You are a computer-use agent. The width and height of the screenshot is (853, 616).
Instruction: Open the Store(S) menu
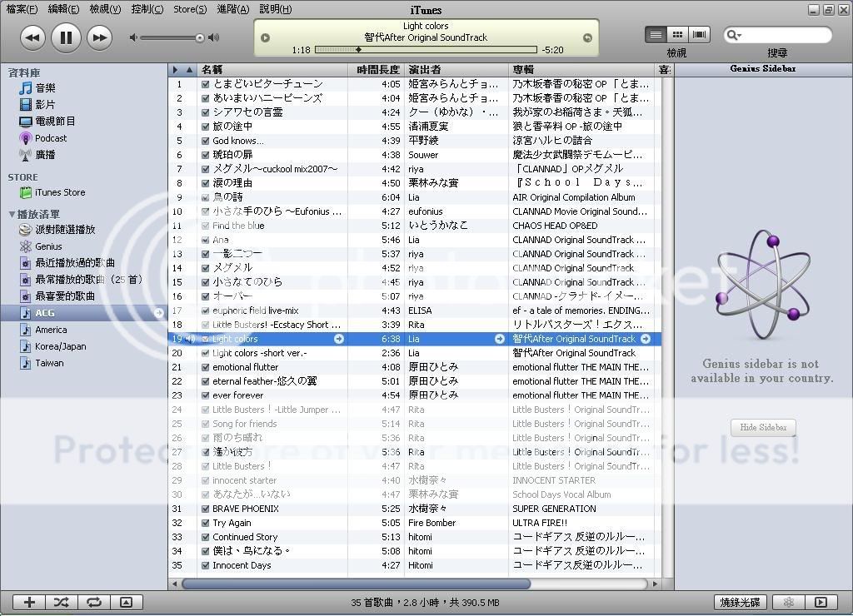190,9
